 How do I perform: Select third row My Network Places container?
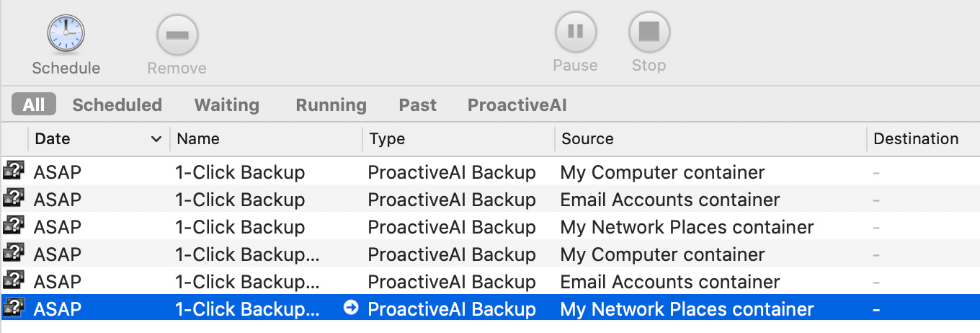pyautogui.click(x=490, y=227)
